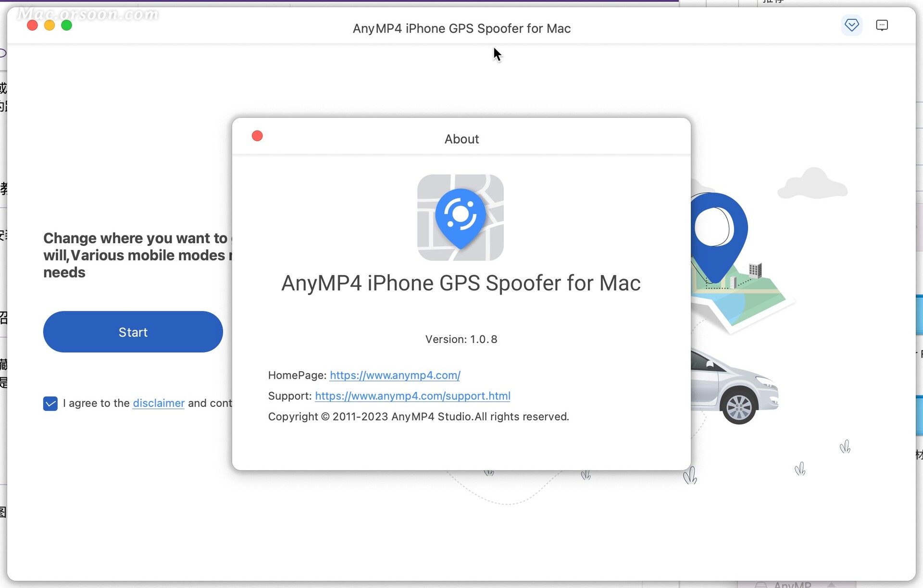Click the 'Version: 1.0.8' text
The image size is (923, 588).
coord(461,339)
